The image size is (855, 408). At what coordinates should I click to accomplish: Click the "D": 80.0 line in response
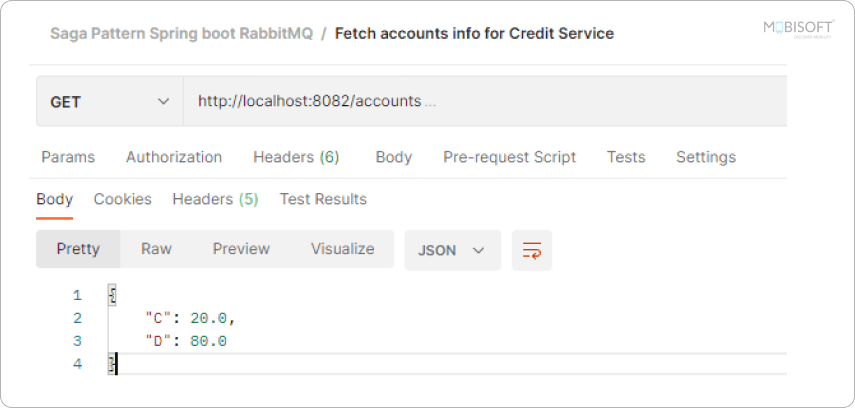tap(186, 341)
